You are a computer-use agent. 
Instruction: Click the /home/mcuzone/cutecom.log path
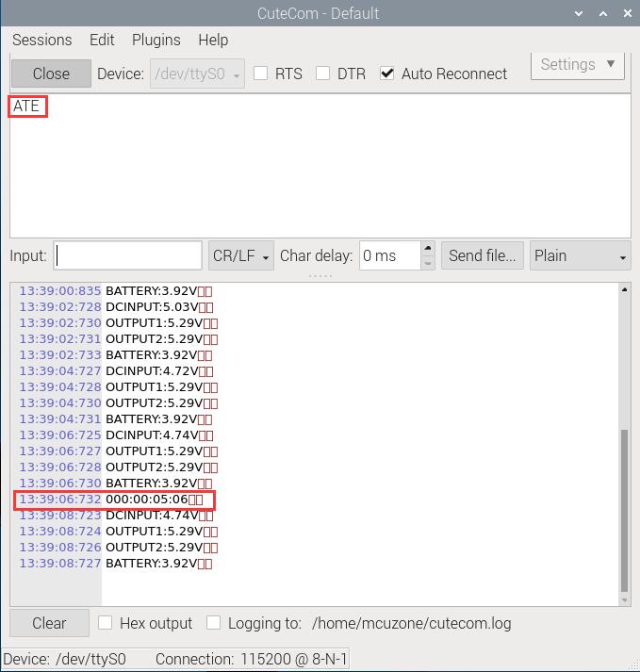412,623
